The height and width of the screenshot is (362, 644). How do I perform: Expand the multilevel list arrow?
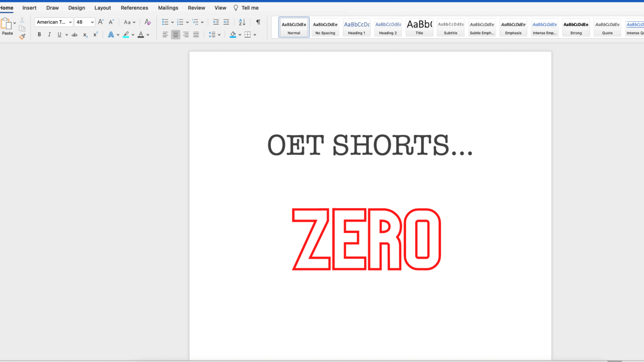(x=202, y=22)
